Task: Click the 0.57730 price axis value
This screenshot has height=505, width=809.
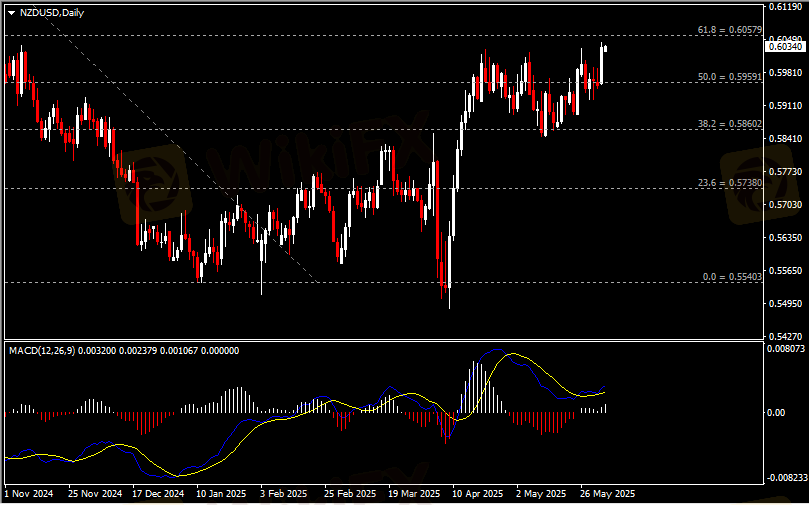Action: (x=785, y=172)
